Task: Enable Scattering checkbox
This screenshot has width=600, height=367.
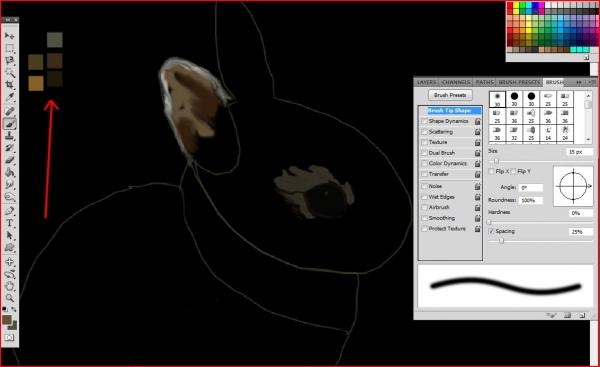Action: pos(424,132)
